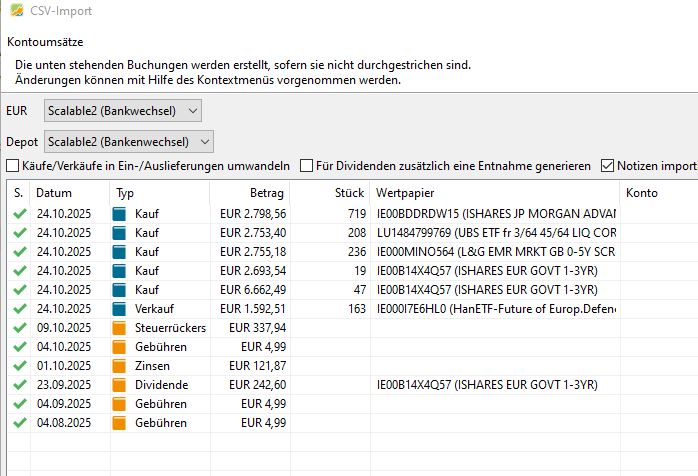
Task: Click the CSV-Import window title icon
Action: coord(13,11)
